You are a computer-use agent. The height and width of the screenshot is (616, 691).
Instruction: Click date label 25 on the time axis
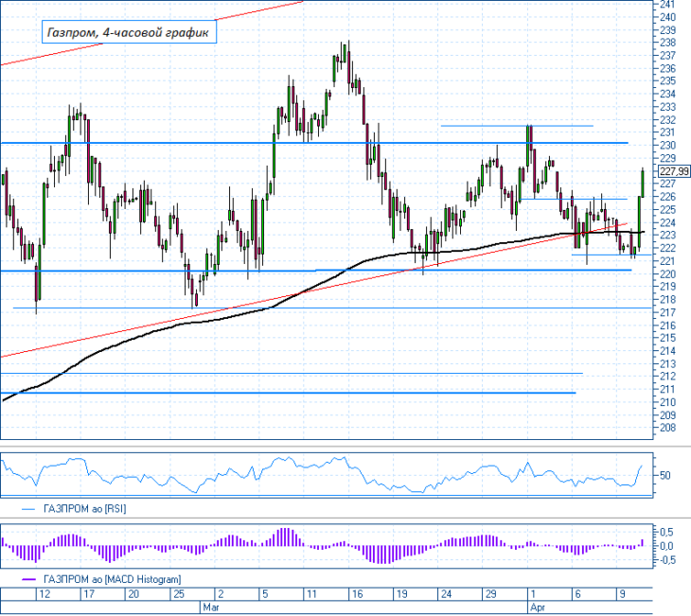(x=179, y=594)
